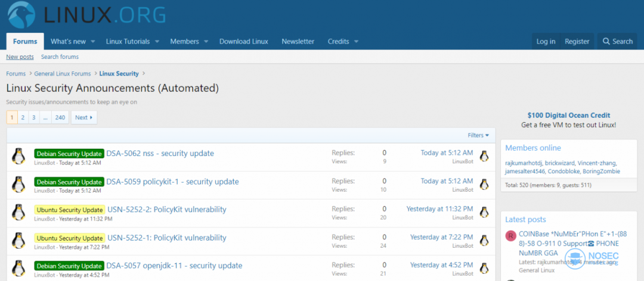Click last-poster penguin avatar in DSA-5059 row
The image size is (644, 281).
coord(484,184)
